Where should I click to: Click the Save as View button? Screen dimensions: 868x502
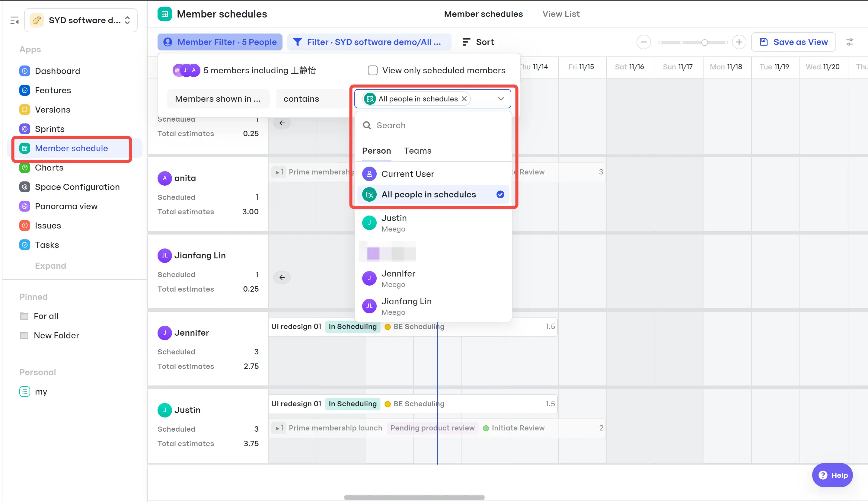pos(793,42)
